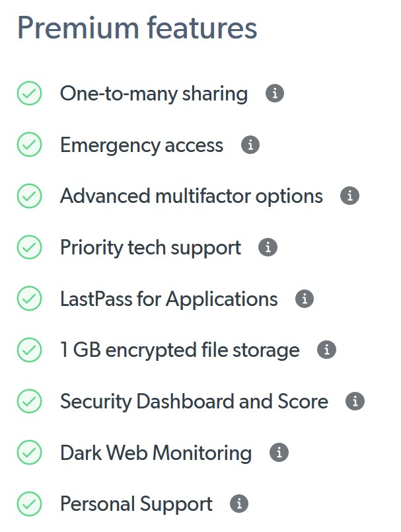Click the Premium features heading
Viewport: 401px width, 532px height.
[x=137, y=28]
